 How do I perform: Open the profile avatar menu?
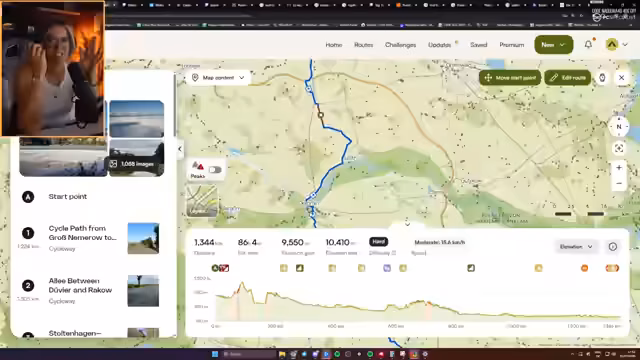(x=616, y=44)
